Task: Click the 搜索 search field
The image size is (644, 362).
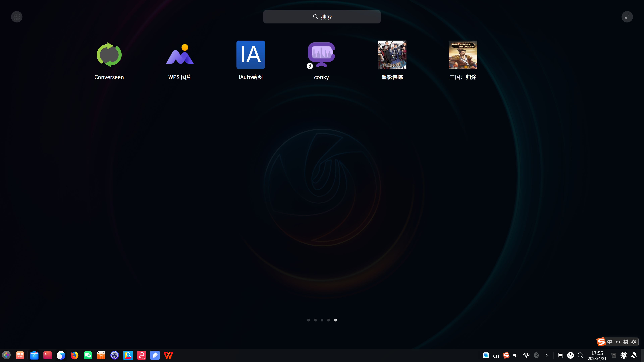Action: pos(322,17)
